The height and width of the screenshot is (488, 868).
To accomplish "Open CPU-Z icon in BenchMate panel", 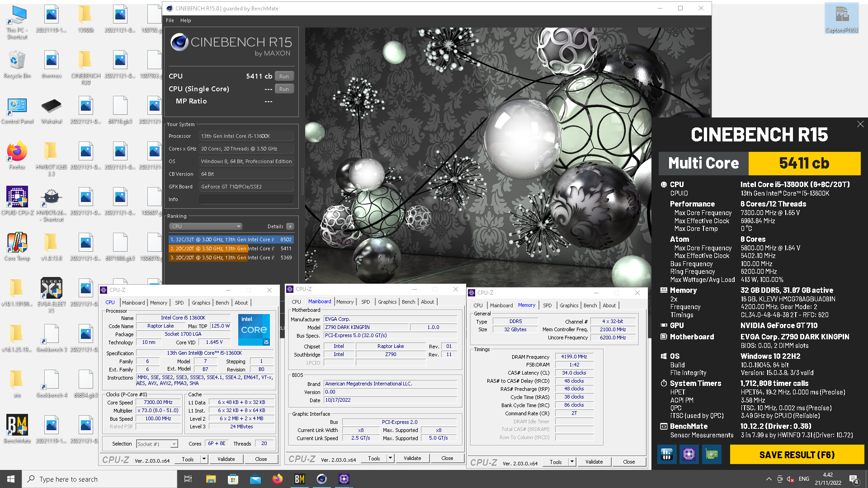I will tap(689, 454).
